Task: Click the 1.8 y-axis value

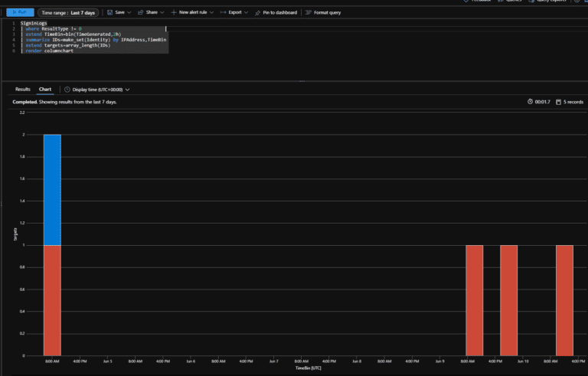Action: (22, 157)
